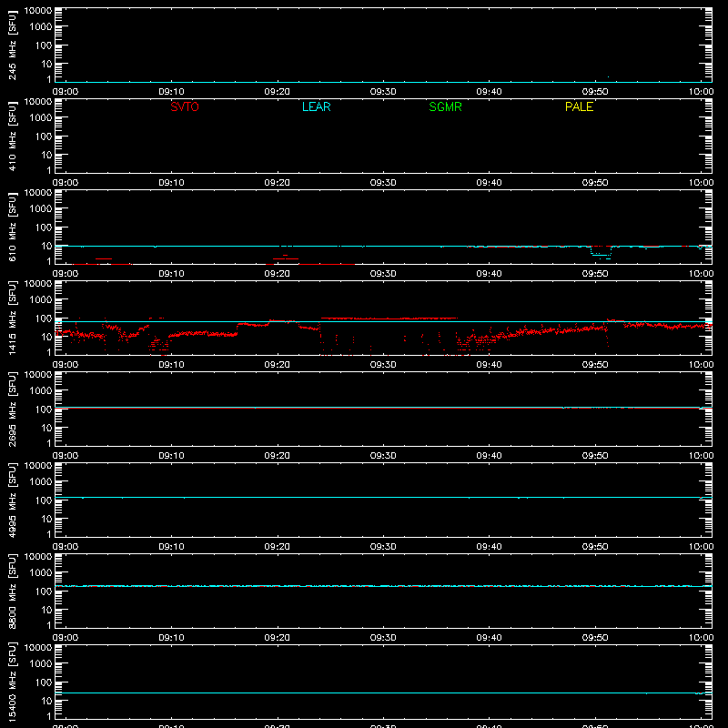Select the 245 MHz [SFU] axis title
Viewport: 728px width, 728px height.
coord(12,45)
